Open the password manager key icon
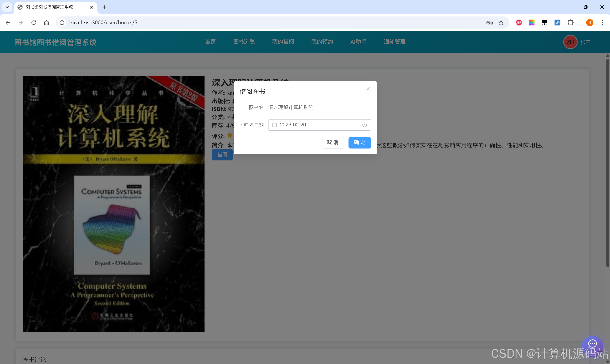610x364 pixels. point(489,22)
